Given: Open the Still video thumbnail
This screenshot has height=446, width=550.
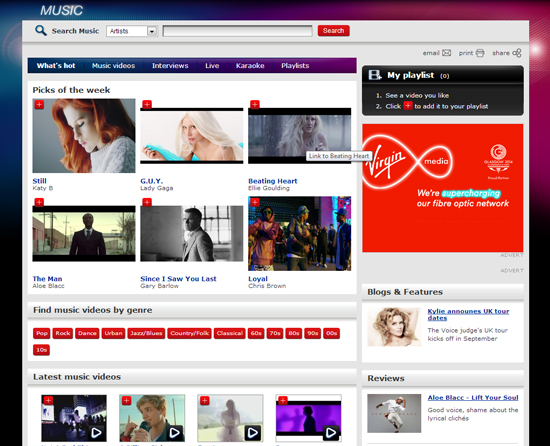Looking at the screenshot, I should tap(84, 136).
